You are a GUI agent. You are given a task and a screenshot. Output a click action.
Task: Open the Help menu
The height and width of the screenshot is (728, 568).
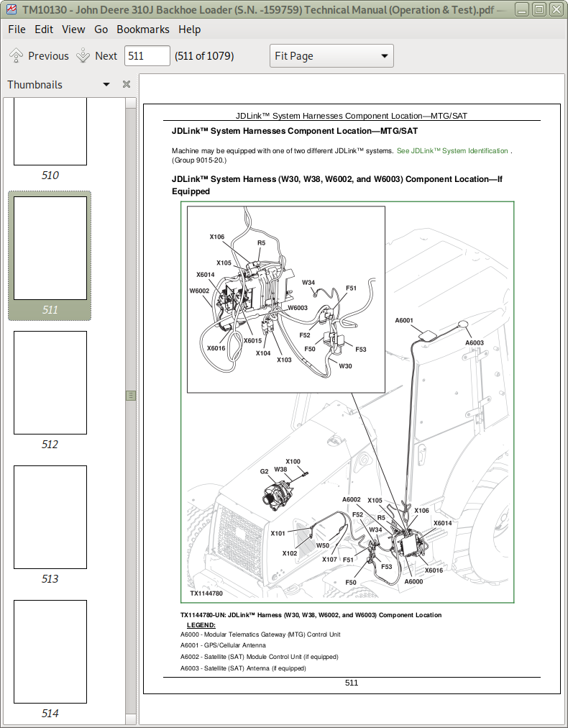[x=189, y=29]
